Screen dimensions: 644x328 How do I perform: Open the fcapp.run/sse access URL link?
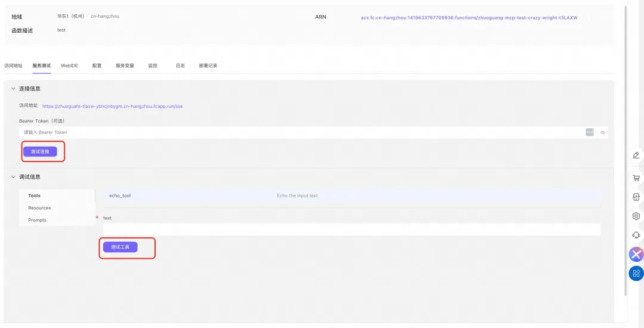point(113,106)
